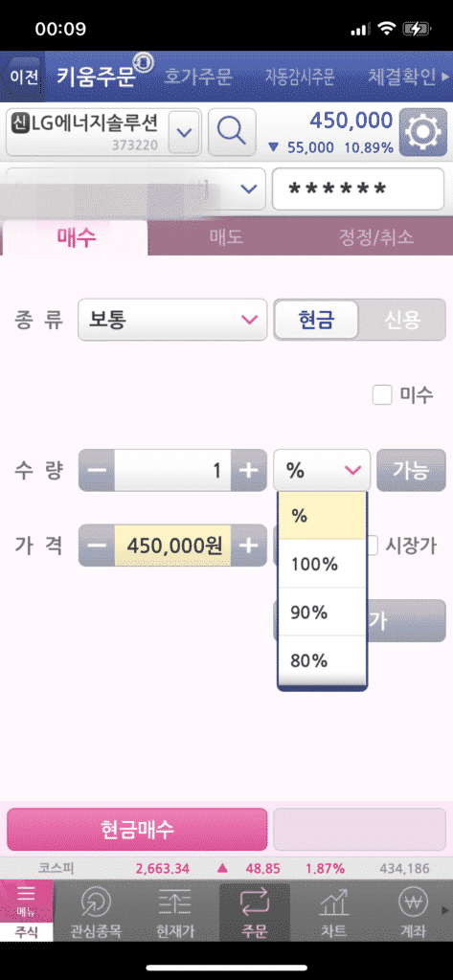
Task: Switch to the 매도 tab
Action: tap(226, 237)
